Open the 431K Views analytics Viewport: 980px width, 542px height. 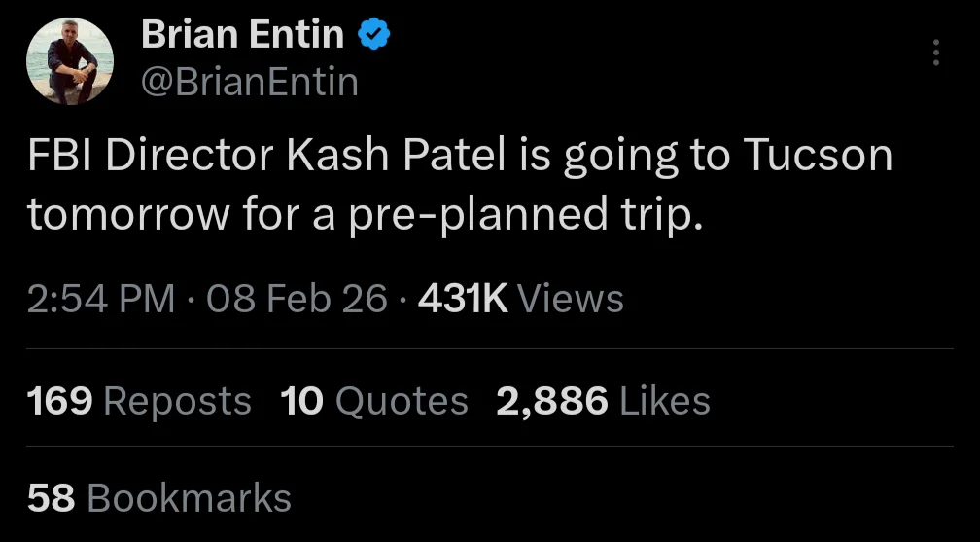520,299
